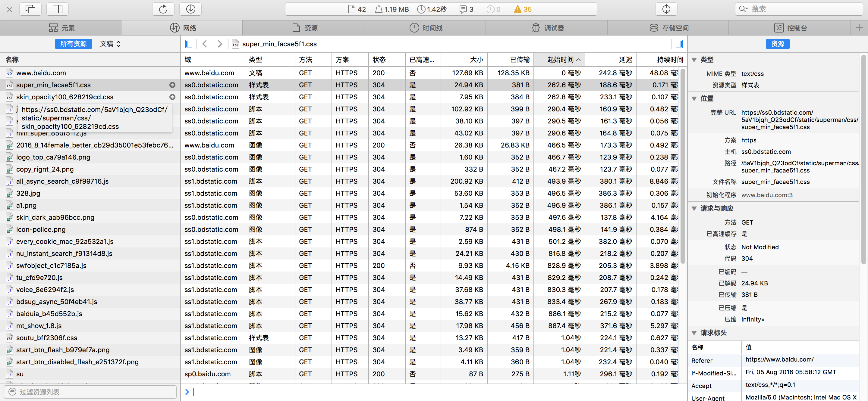Image resolution: width=868 pixels, height=401 pixels.
Task: Select the soutu_bff2306f.css stylesheet row
Action: (90, 338)
